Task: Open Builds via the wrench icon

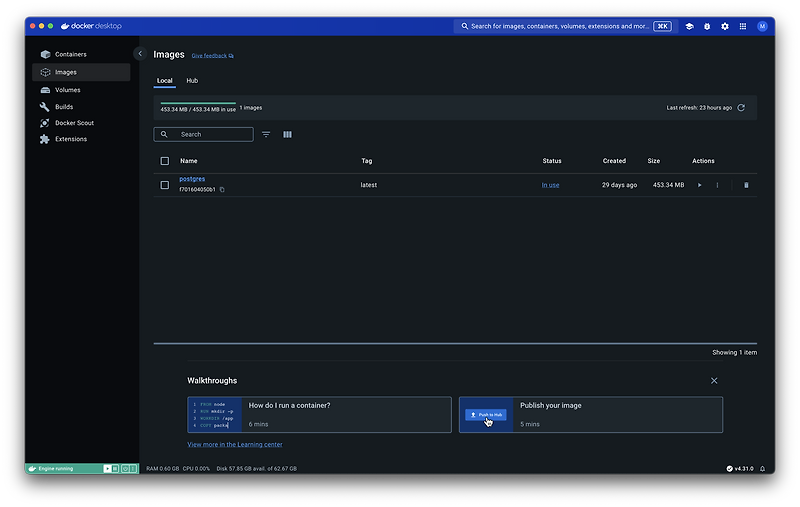Action: point(45,107)
